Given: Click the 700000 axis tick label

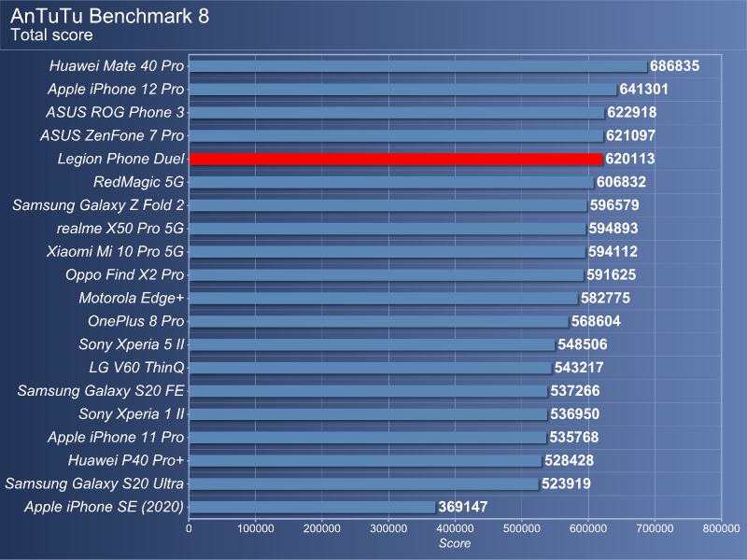Looking at the screenshot, I should point(655,528).
